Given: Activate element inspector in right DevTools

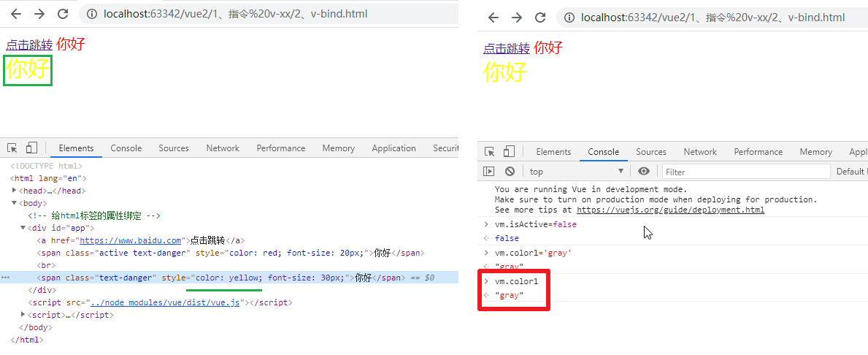Looking at the screenshot, I should [489, 152].
